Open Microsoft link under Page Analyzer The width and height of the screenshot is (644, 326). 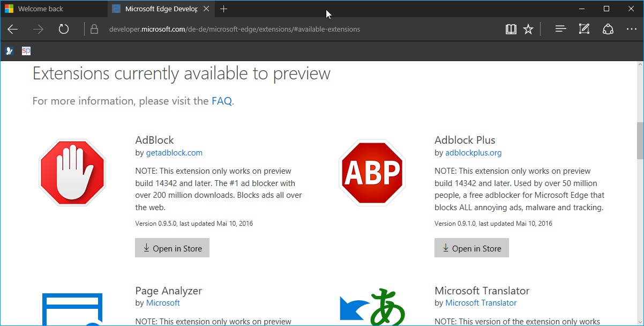tap(163, 303)
